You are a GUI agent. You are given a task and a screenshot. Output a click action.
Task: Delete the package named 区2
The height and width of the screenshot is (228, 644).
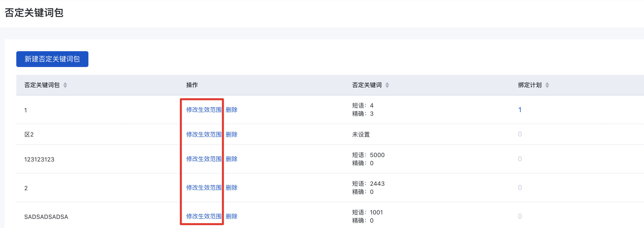pyautogui.click(x=232, y=134)
